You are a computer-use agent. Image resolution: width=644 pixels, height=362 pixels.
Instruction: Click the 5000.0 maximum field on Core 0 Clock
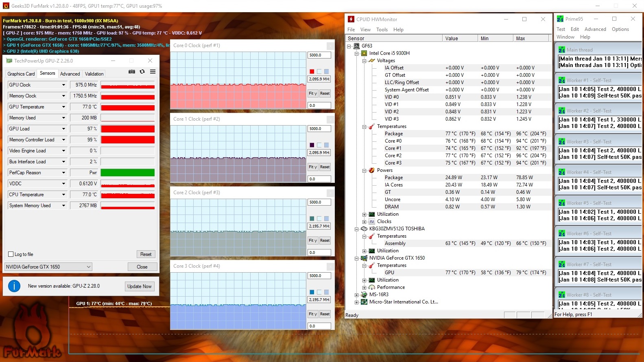point(319,55)
